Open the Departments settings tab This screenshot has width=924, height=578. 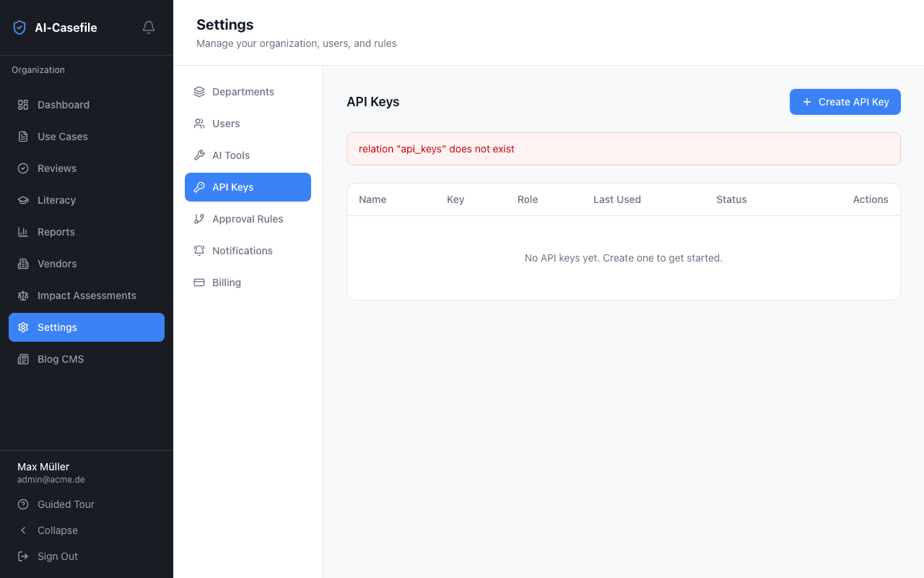tap(243, 92)
